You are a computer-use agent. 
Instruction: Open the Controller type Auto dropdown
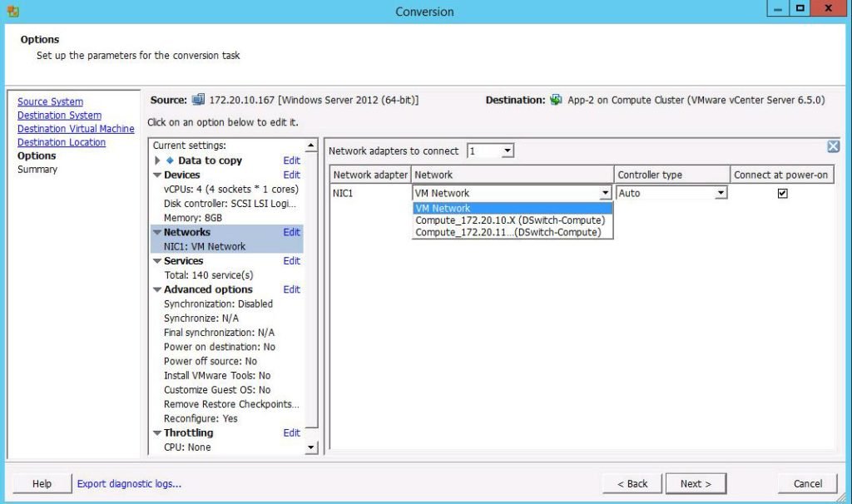pos(721,193)
